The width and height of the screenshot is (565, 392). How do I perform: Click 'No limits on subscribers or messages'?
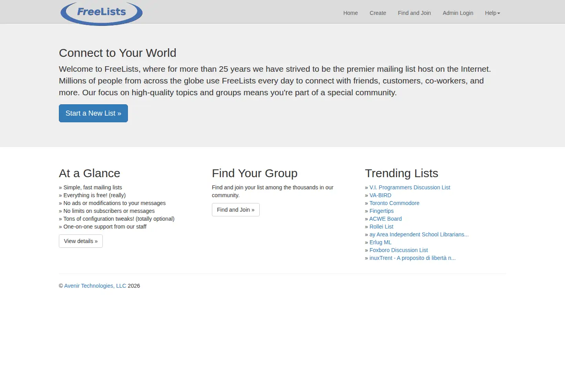pos(109,211)
